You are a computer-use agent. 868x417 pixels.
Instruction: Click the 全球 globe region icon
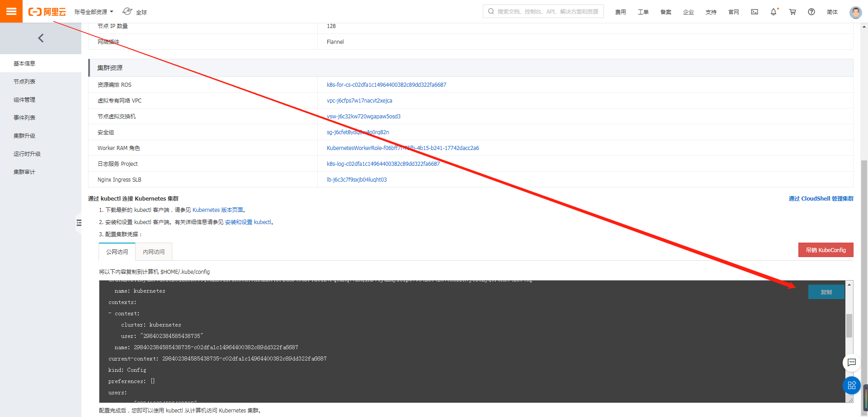(127, 11)
